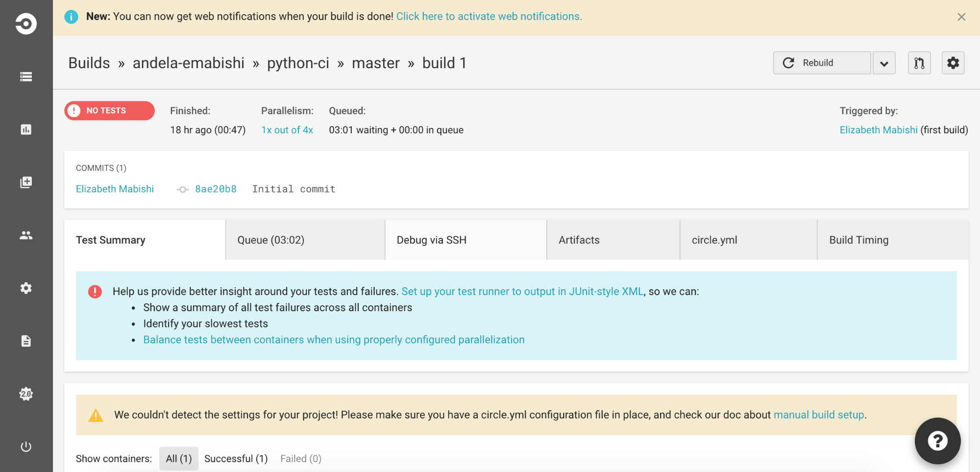
Task: Open balance tests parallelization link
Action: click(334, 340)
